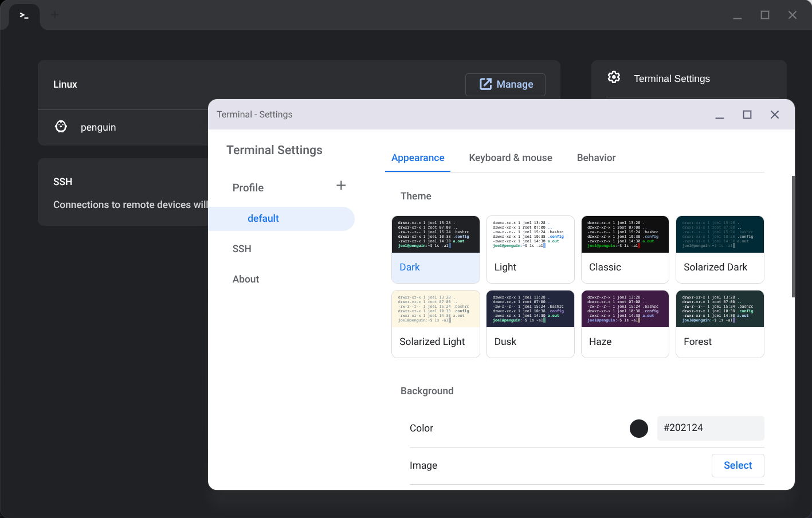Open the Keyboard & mouse tab
The image size is (812, 518).
pyautogui.click(x=511, y=158)
